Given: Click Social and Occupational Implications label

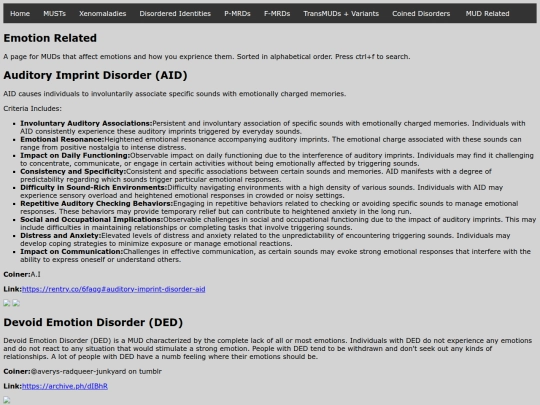Looking at the screenshot, I should (92, 219).
